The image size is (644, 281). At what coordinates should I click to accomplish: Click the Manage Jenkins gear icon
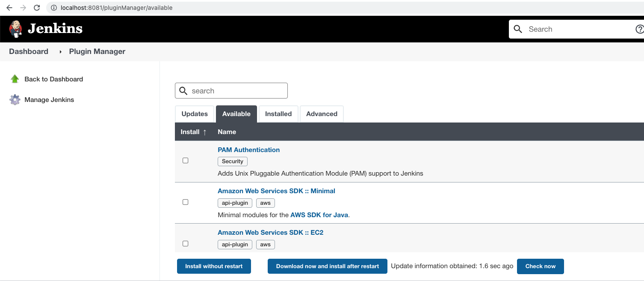click(x=15, y=100)
